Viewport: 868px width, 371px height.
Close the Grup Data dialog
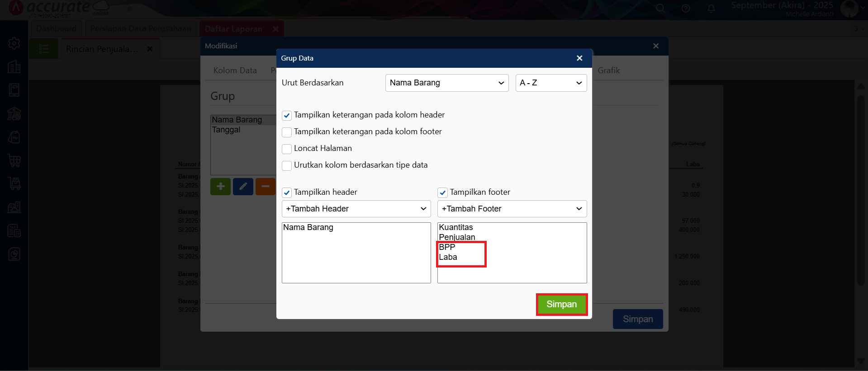(579, 58)
